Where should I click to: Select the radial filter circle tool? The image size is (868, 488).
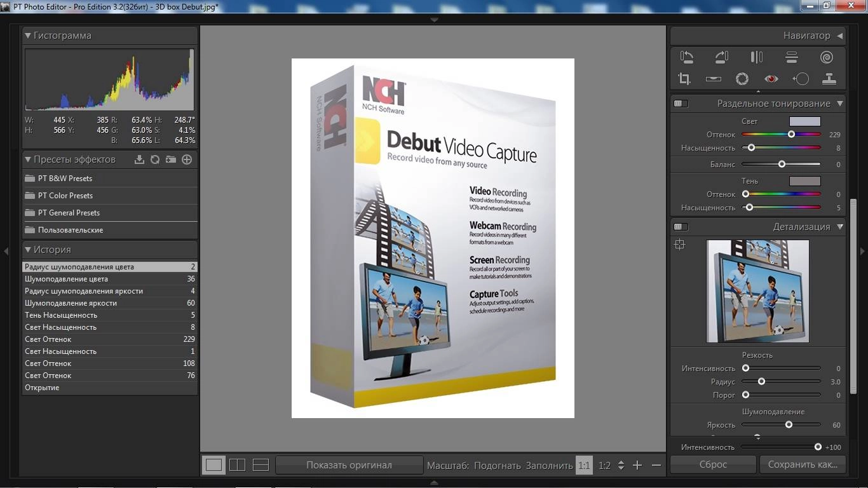pos(800,79)
